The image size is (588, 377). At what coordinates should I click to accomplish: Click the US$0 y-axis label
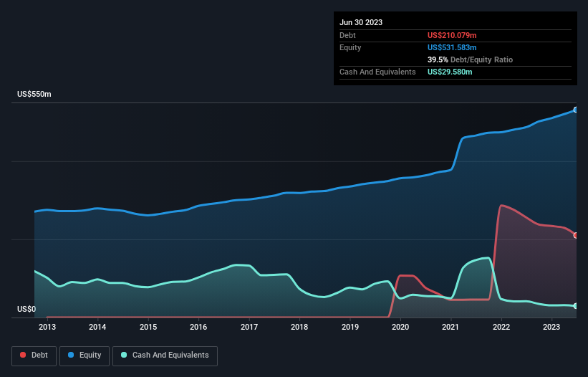click(x=26, y=309)
